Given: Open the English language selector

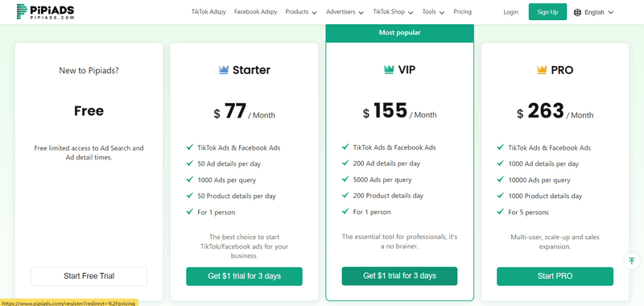Looking at the screenshot, I should pos(593,12).
